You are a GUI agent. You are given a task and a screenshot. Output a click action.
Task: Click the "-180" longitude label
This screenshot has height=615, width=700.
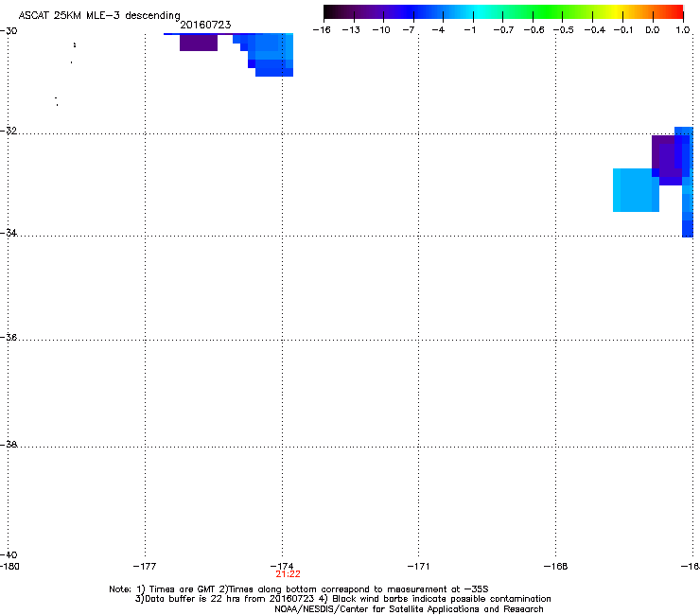click(x=9, y=567)
